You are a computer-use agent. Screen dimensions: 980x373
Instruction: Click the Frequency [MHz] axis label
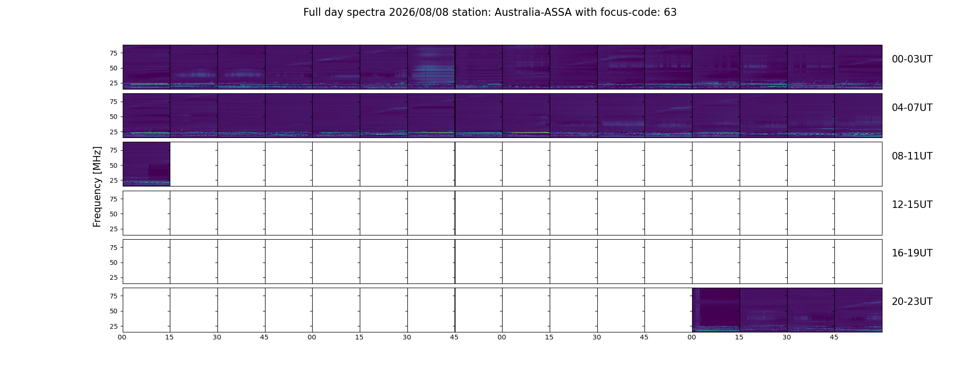point(97,187)
